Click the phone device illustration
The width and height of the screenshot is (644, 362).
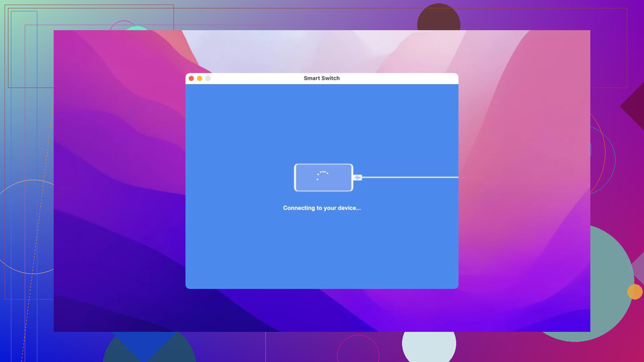[324, 178]
